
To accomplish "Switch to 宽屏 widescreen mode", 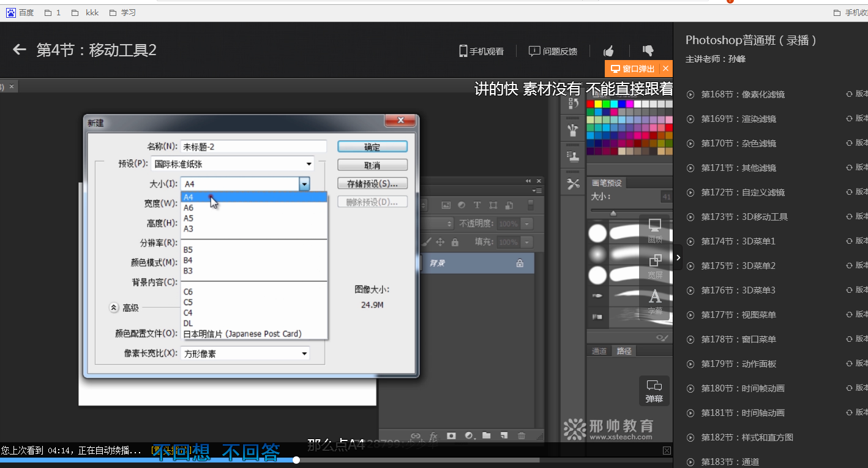I will point(655,266).
